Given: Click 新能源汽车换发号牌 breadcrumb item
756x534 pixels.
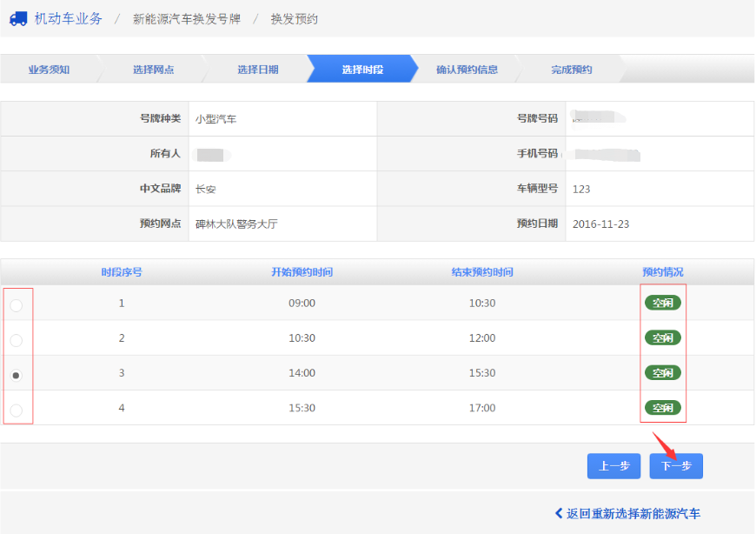Looking at the screenshot, I should tap(186, 19).
